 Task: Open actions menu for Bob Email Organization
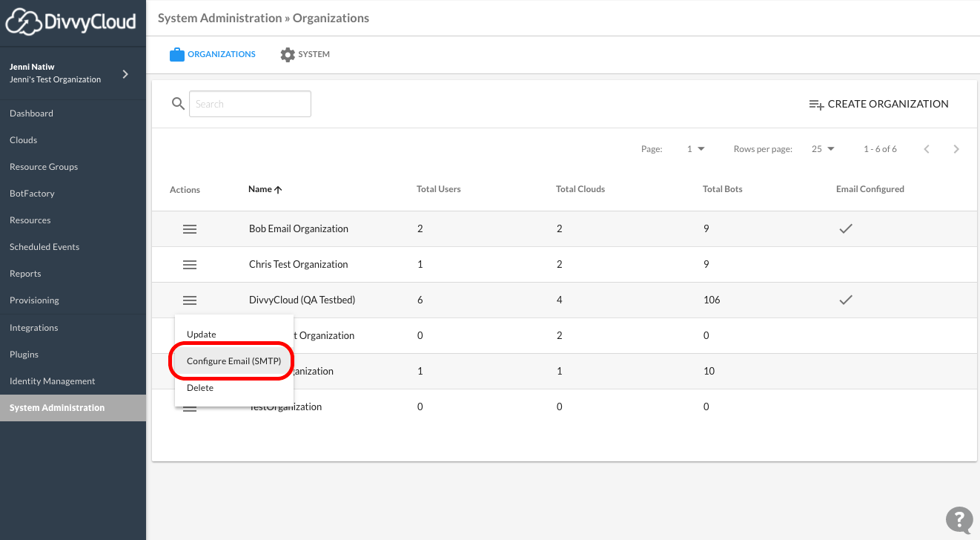point(190,229)
